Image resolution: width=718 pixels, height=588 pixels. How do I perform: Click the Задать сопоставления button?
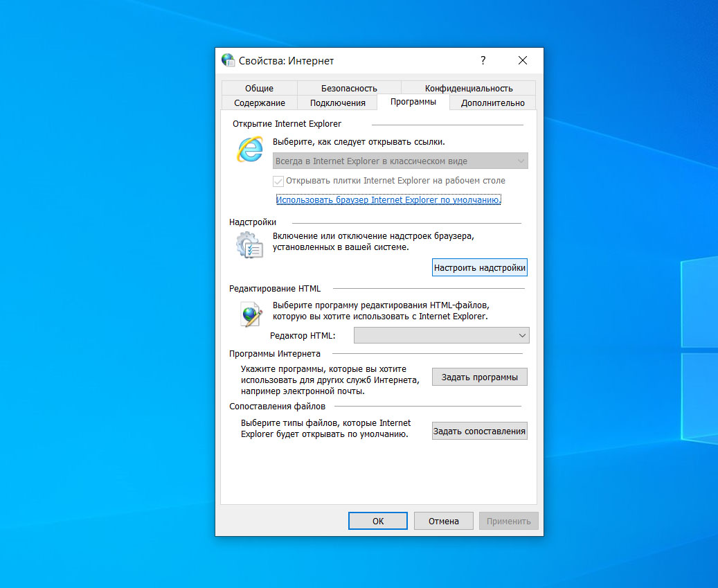(479, 430)
